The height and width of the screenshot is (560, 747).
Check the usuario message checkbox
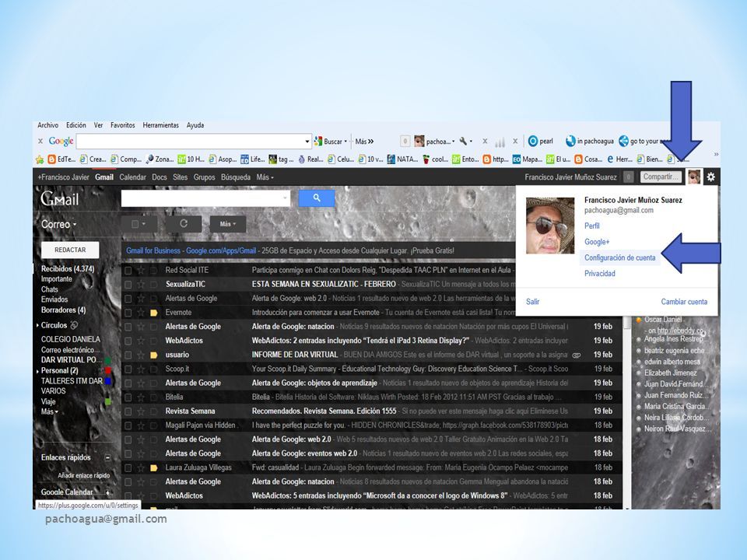click(128, 355)
